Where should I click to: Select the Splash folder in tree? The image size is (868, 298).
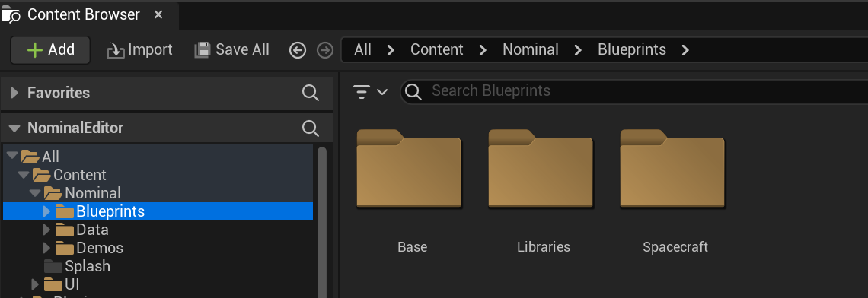(158, 266)
